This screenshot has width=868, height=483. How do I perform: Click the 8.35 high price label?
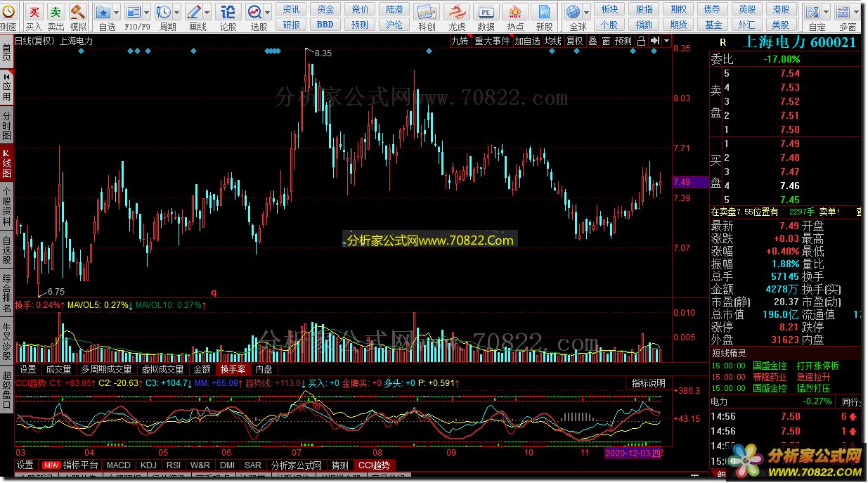(x=323, y=53)
